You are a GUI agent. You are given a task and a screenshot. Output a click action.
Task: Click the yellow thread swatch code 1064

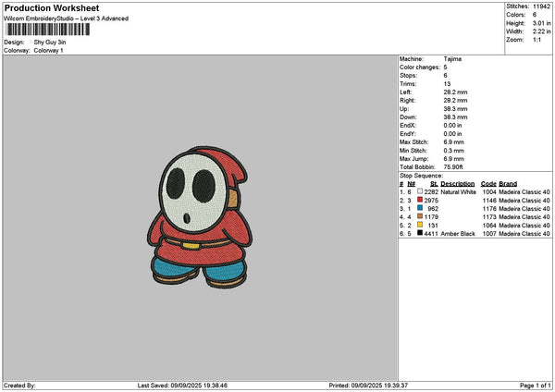tap(420, 225)
